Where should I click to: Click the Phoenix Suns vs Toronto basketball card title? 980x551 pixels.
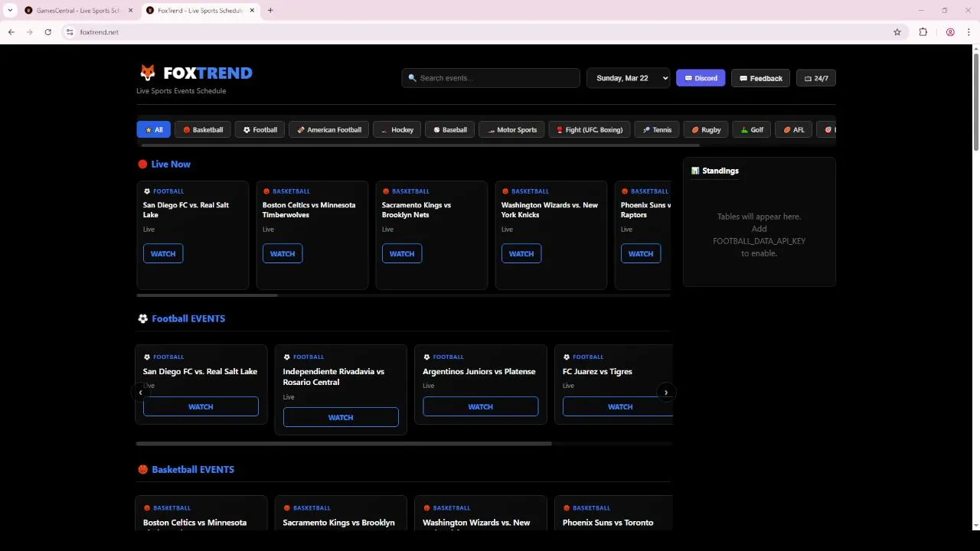[608, 523]
